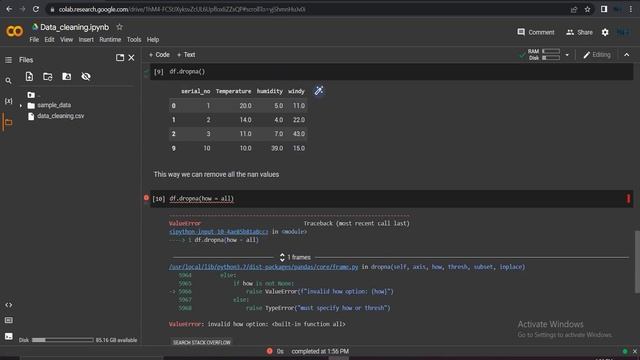Screen dimensions: 640x360
Task: Open the terminal icon in sidebar
Action: pyautogui.click(x=8, y=336)
